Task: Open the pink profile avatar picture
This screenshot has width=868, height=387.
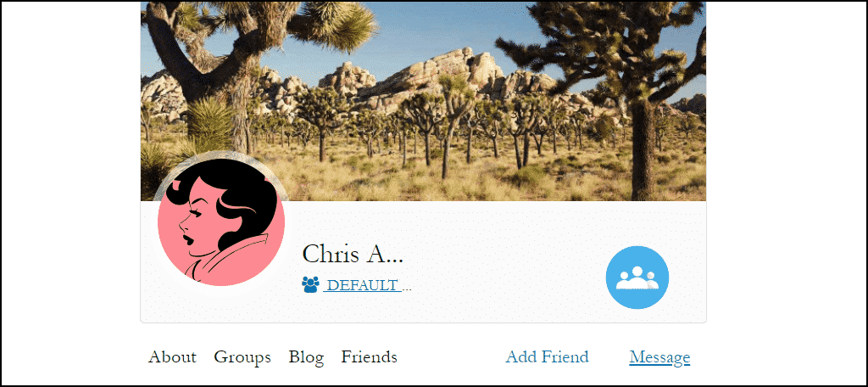Action: click(x=221, y=222)
